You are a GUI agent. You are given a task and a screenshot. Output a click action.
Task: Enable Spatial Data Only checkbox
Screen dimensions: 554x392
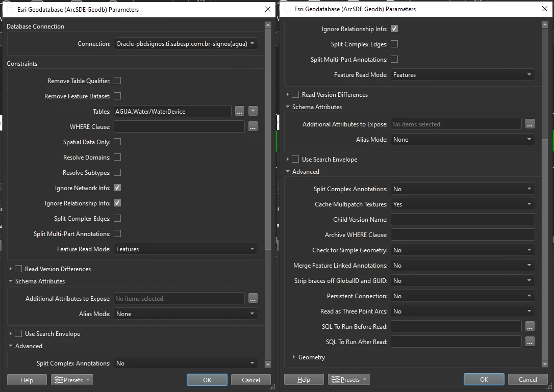pos(117,142)
